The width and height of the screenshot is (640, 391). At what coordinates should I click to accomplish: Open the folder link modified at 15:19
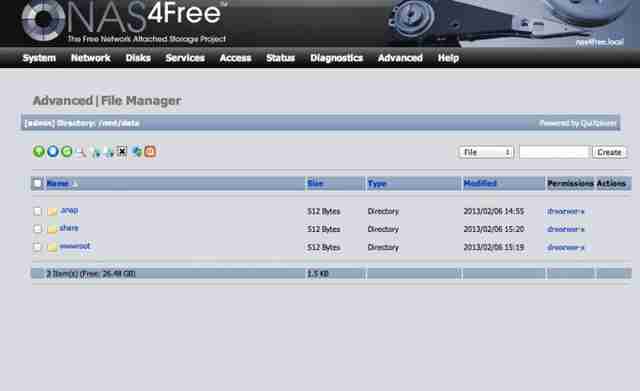75,246
